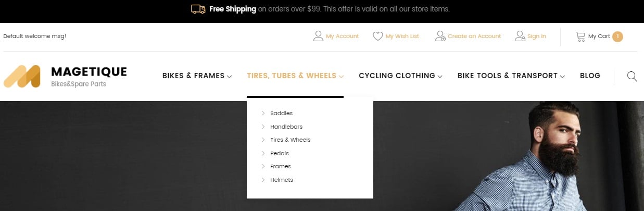The width and height of the screenshot is (644, 211).
Task: Click the Create an Account user-plus icon
Action: pyautogui.click(x=440, y=36)
